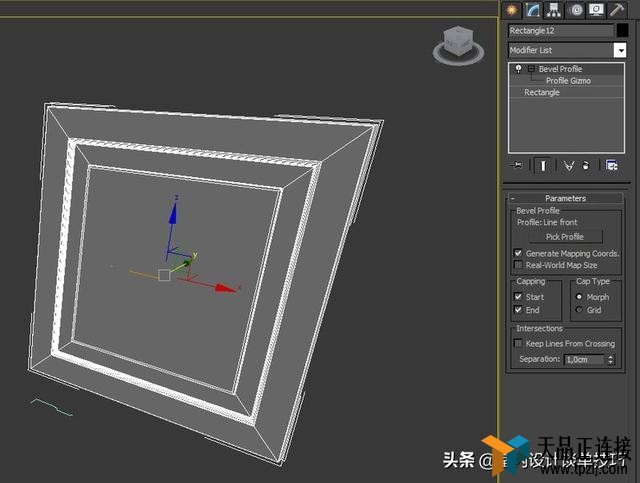This screenshot has width=640, height=483.
Task: Click the Separation value field
Action: point(584,360)
